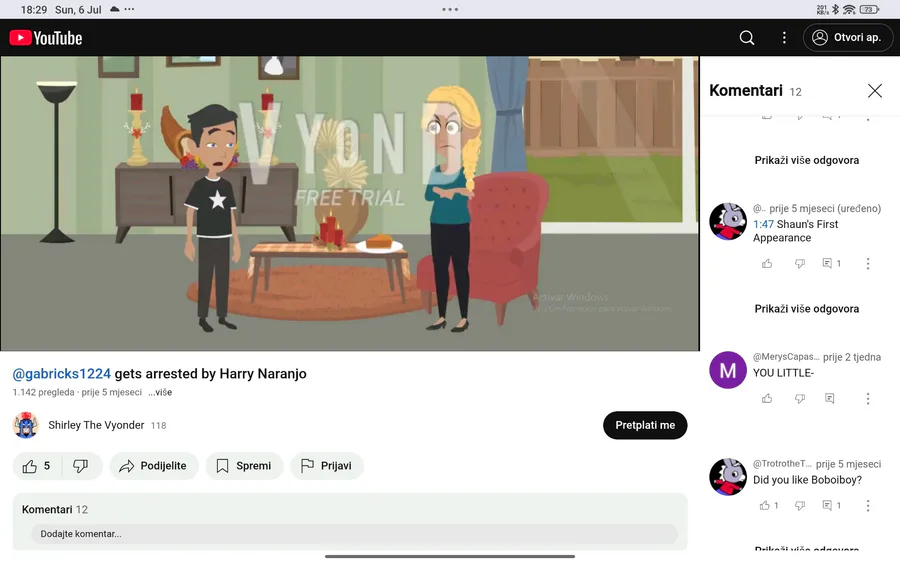Report the video with Prijavi
This screenshot has width=900, height=563.
(x=327, y=466)
